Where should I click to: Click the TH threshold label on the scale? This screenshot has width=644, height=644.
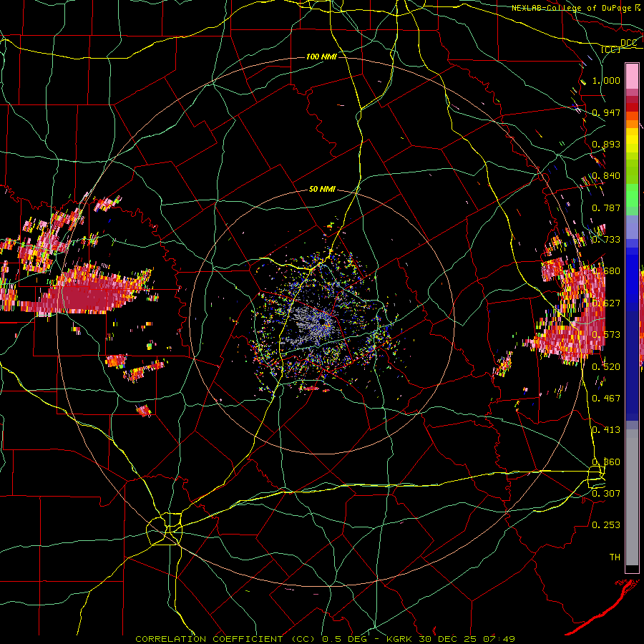coord(615,557)
